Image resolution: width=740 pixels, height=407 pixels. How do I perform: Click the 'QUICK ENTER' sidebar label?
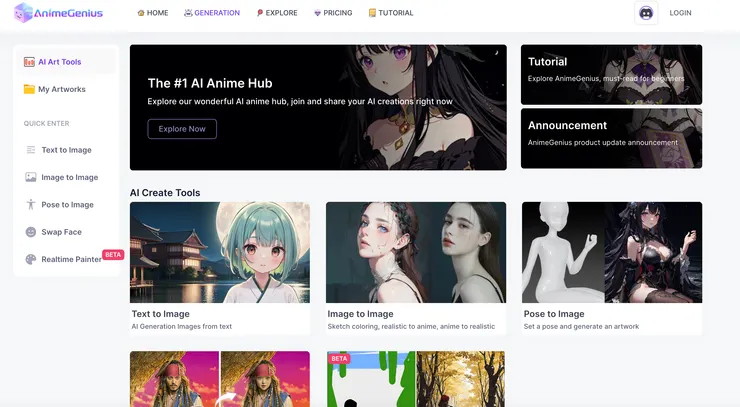click(x=46, y=123)
